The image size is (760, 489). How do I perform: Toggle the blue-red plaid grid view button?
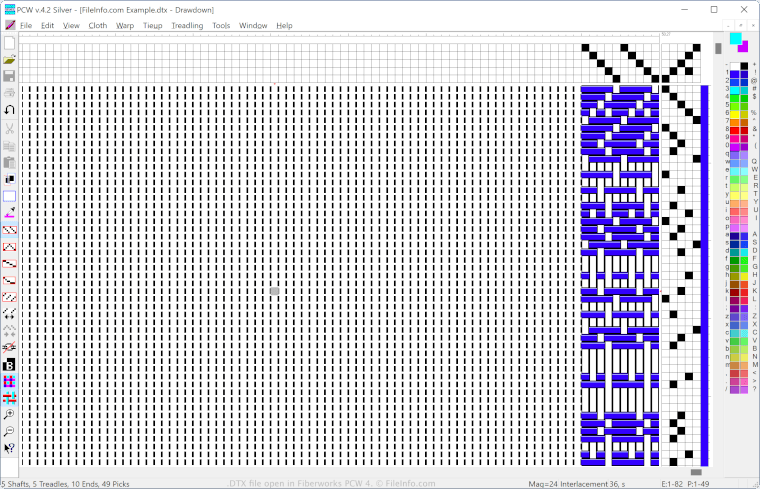[x=9, y=382]
